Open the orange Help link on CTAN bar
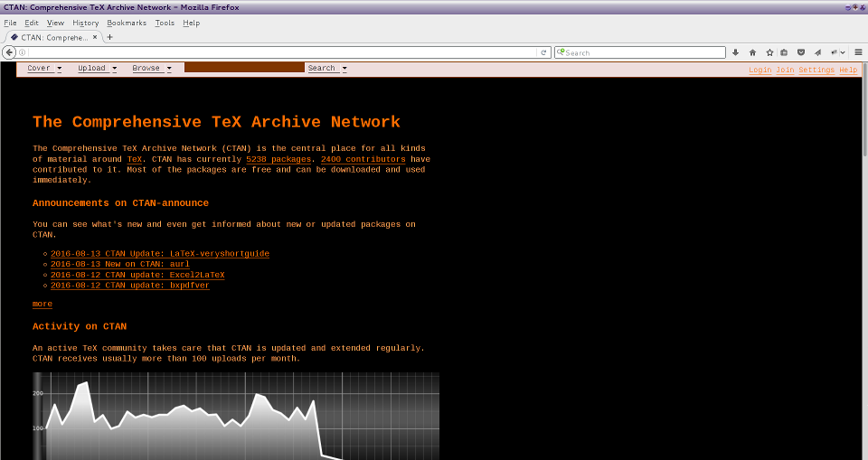 (848, 70)
